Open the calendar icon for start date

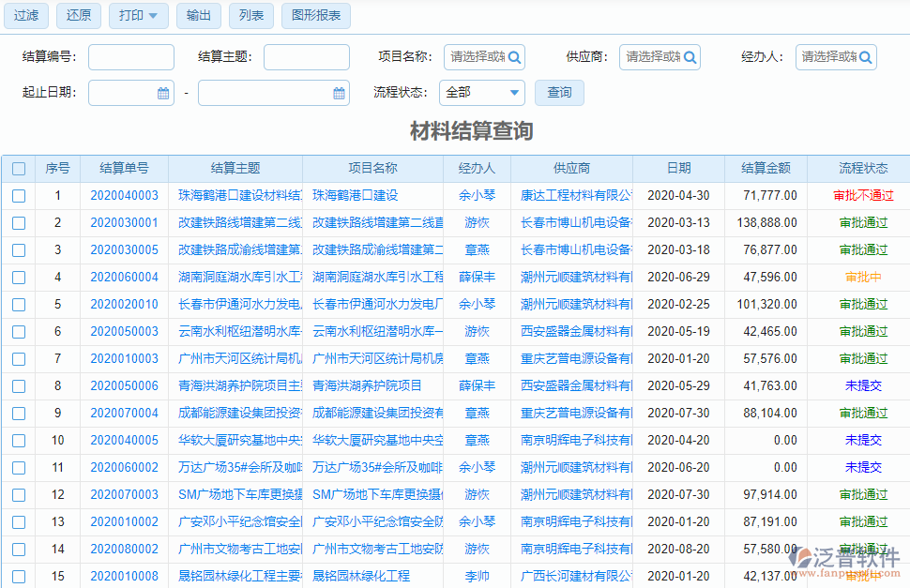[x=163, y=93]
